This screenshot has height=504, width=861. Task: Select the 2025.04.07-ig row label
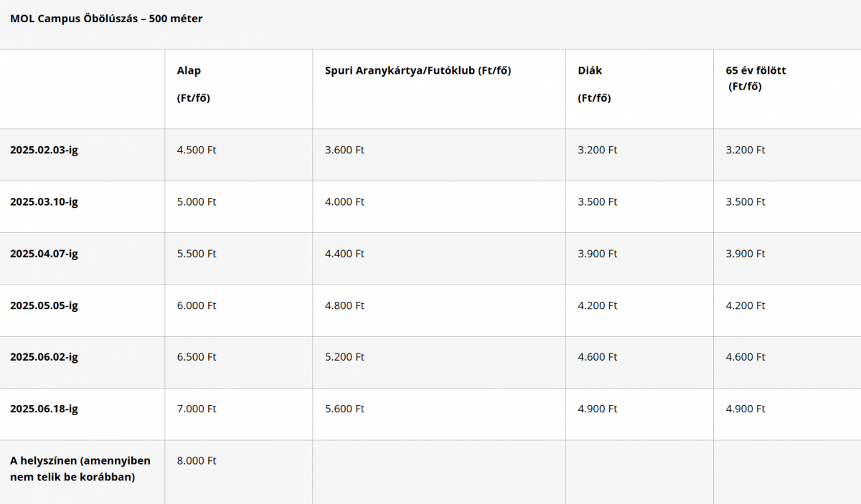(x=44, y=254)
